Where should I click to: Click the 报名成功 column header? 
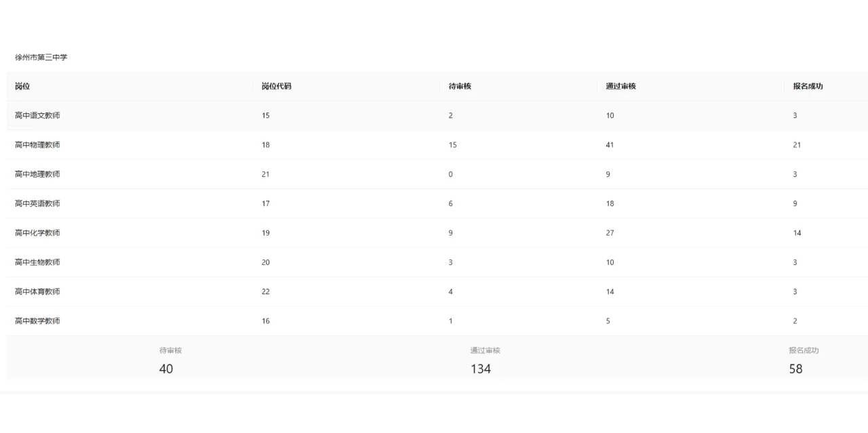click(x=808, y=87)
